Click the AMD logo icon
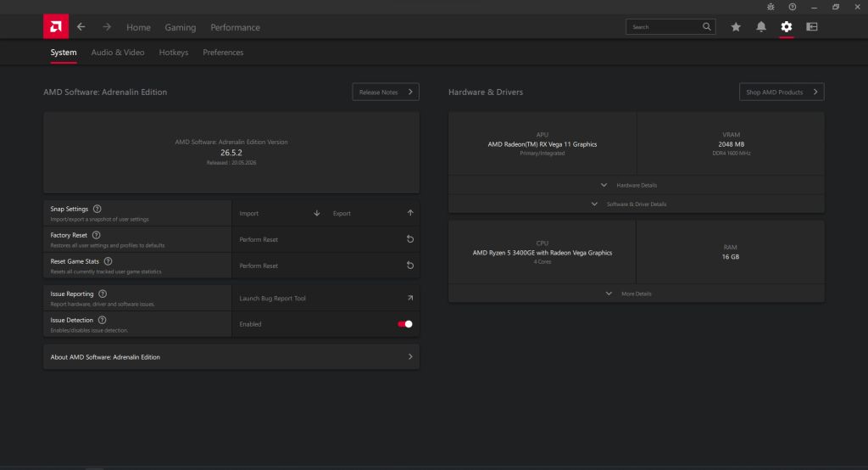The image size is (868, 470). (x=56, y=26)
